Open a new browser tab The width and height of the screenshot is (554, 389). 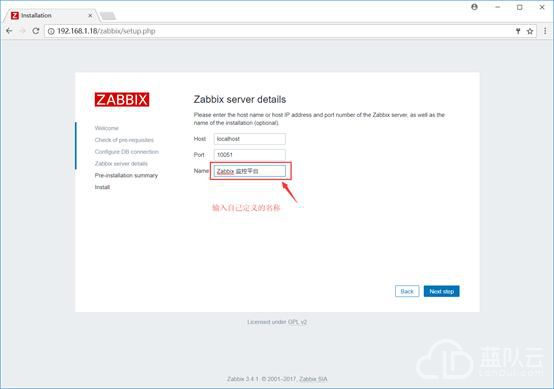point(108,16)
